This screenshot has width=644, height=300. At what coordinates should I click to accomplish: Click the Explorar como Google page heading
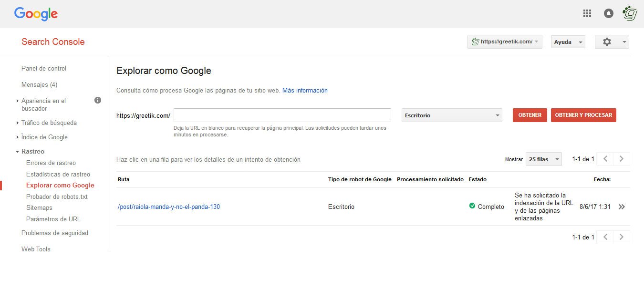point(164,71)
